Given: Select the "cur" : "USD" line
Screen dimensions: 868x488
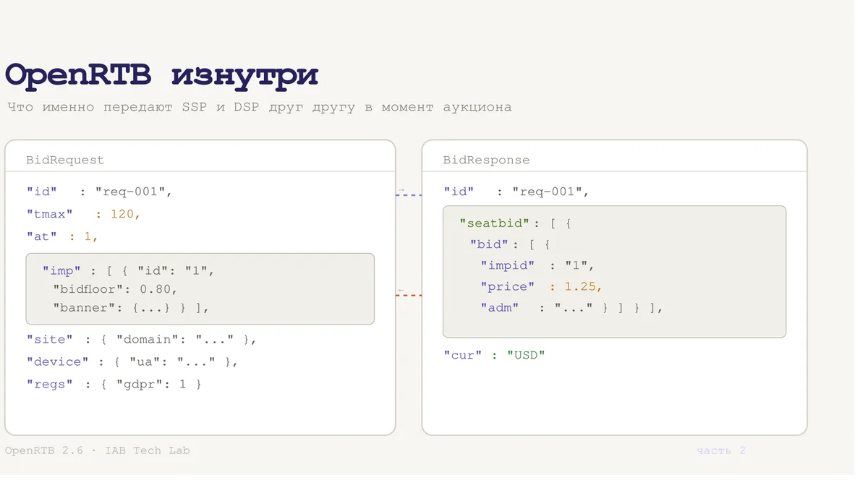Looking at the screenshot, I should pos(495,355).
